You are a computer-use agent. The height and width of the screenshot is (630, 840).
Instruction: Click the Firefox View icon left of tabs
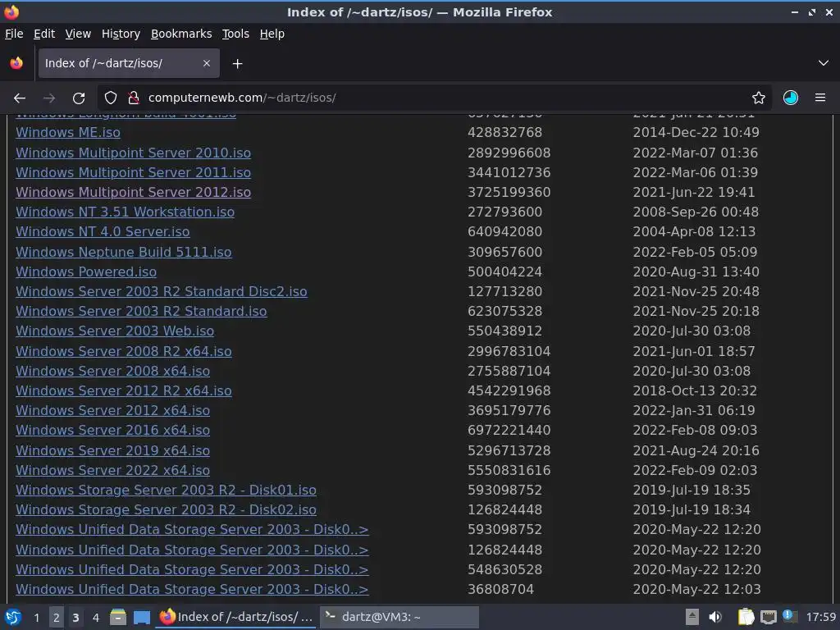(x=16, y=63)
